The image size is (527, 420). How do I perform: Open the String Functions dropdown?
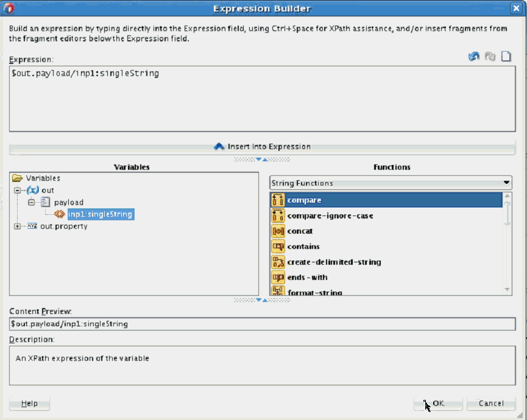coord(391,183)
